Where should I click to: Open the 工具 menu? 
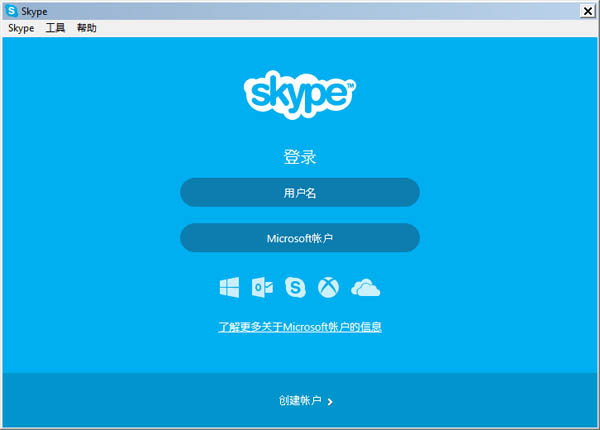55,28
